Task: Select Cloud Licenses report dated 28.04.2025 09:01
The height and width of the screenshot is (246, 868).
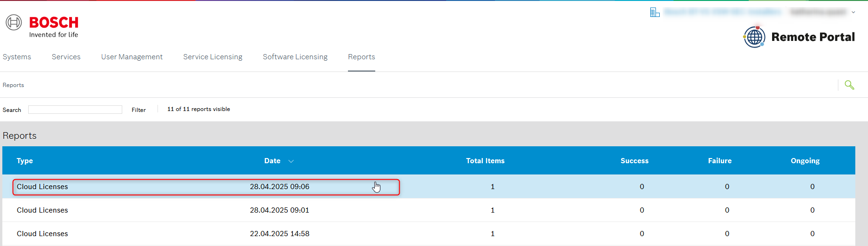Action: point(42,210)
